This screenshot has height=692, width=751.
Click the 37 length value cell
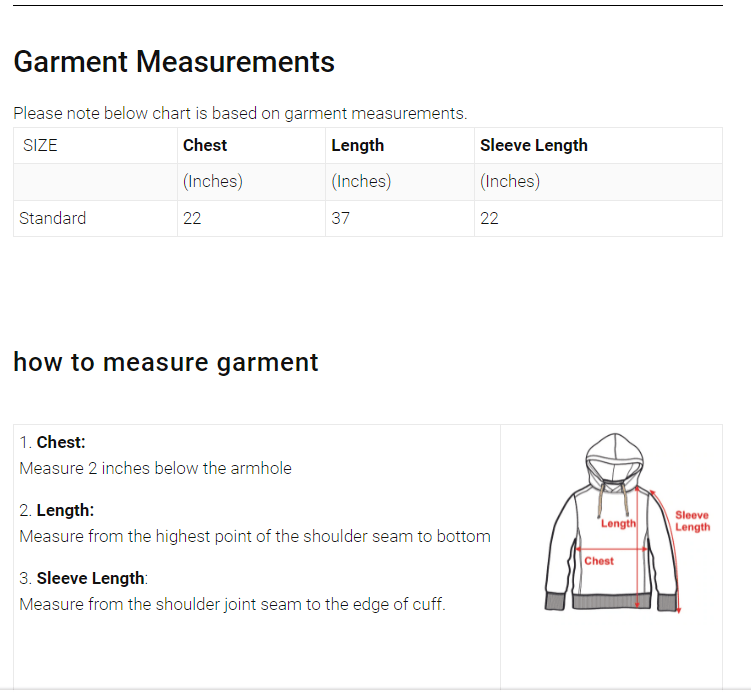point(341,218)
